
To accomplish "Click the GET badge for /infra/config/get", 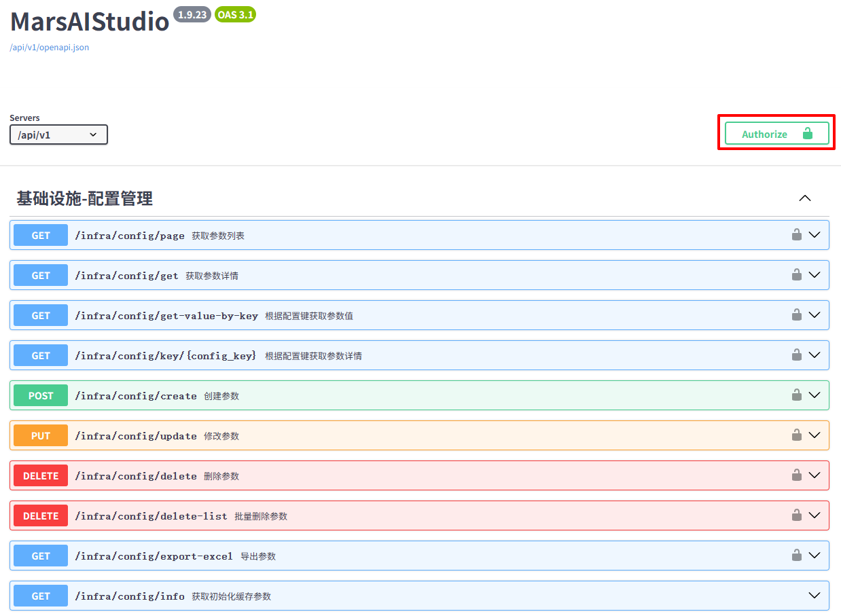I will (x=41, y=276).
